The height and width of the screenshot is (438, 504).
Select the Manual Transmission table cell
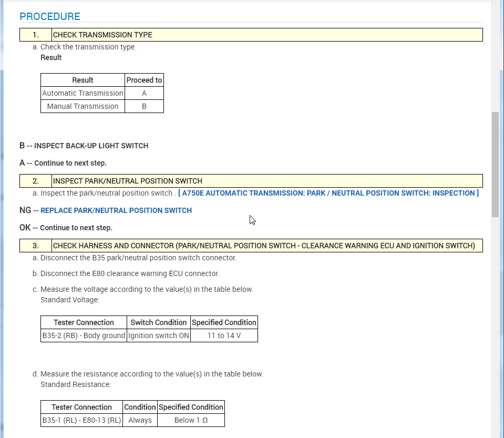click(x=83, y=106)
